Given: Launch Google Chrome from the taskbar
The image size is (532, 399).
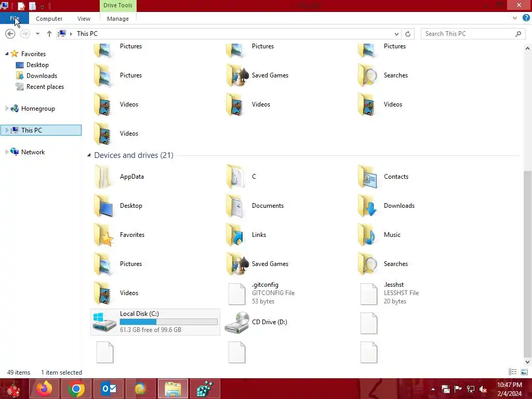Looking at the screenshot, I should click(76, 389).
